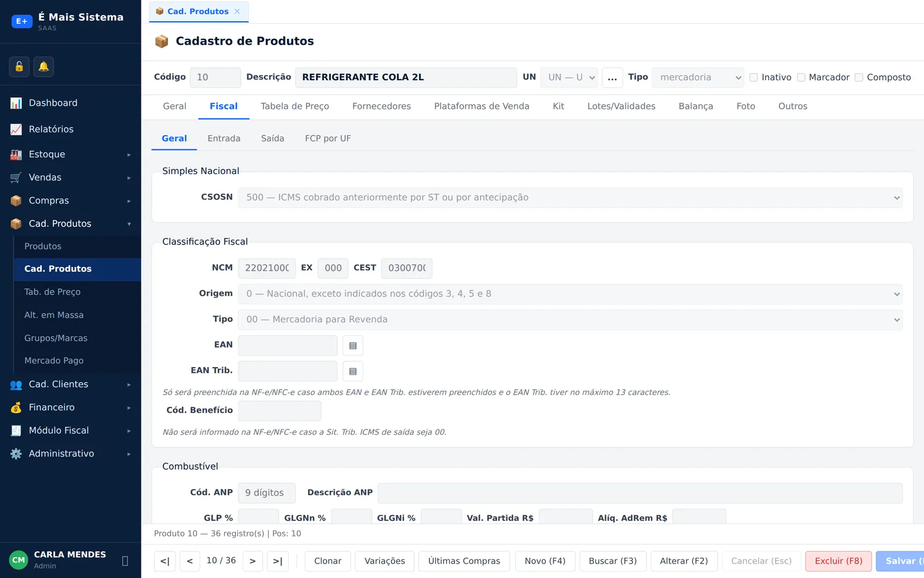Viewport: 924px width, 578px height.
Task: Click the Clonar button
Action: click(327, 561)
